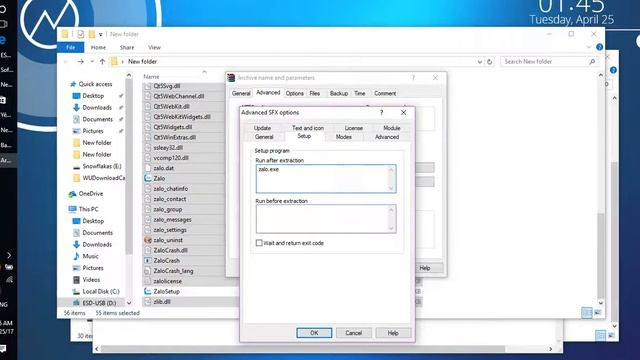Select the ZaloCrash executable icon
The width and height of the screenshot is (640, 360).
(148, 260)
